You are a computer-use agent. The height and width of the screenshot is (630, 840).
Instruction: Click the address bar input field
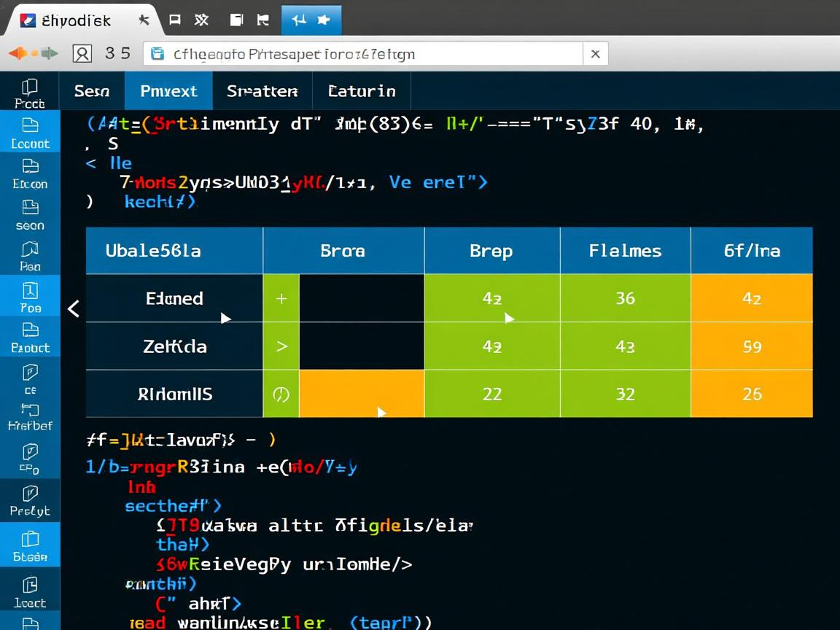pyautogui.click(x=365, y=54)
